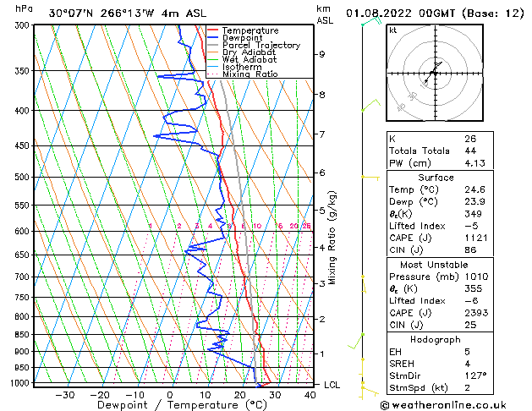
Task: Click the station coordinates title 30°07'N 266°13'W
Action: (x=101, y=14)
